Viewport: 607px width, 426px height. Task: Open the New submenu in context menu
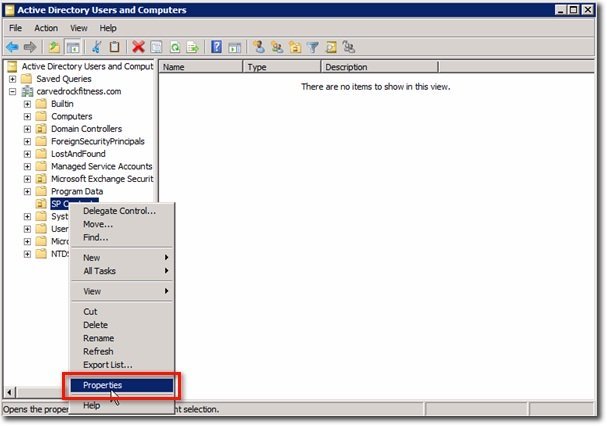122,258
